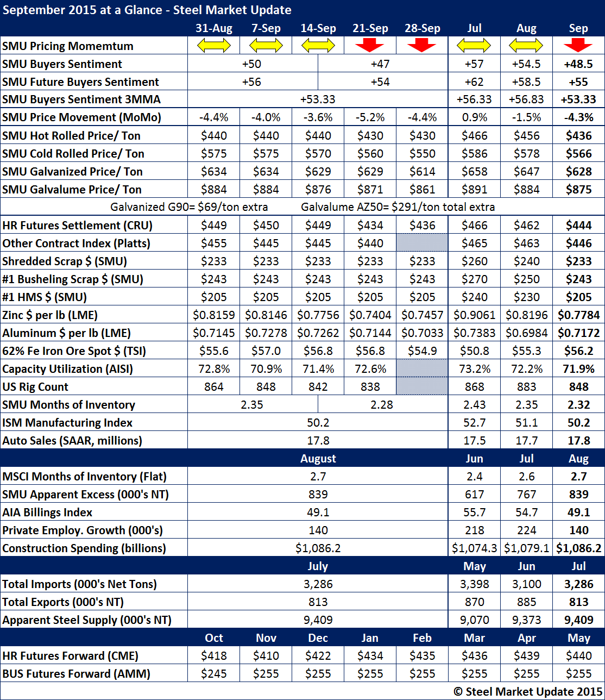Click the red down arrow under 28-Sep
The image size is (605, 700).
click(x=422, y=46)
